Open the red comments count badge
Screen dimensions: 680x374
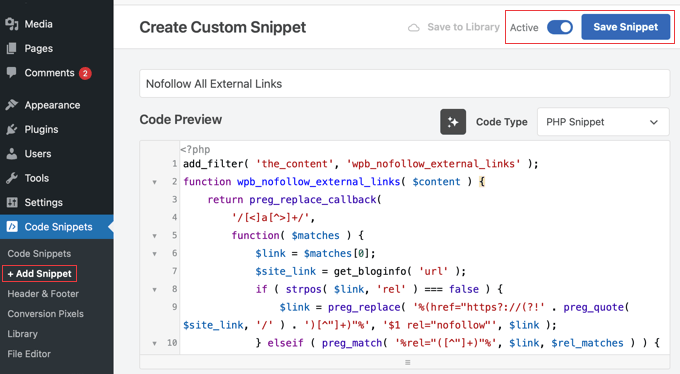[x=85, y=73]
